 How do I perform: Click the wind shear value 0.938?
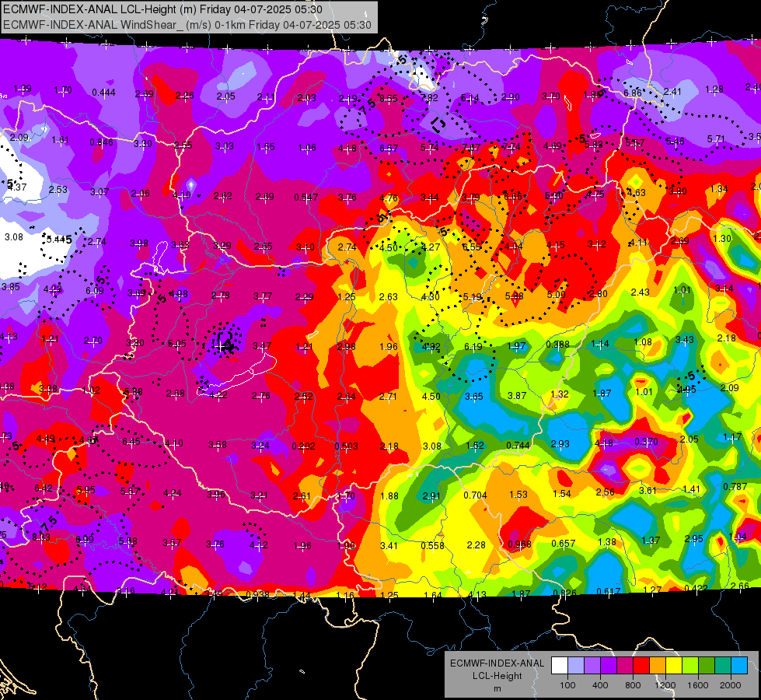(258, 594)
